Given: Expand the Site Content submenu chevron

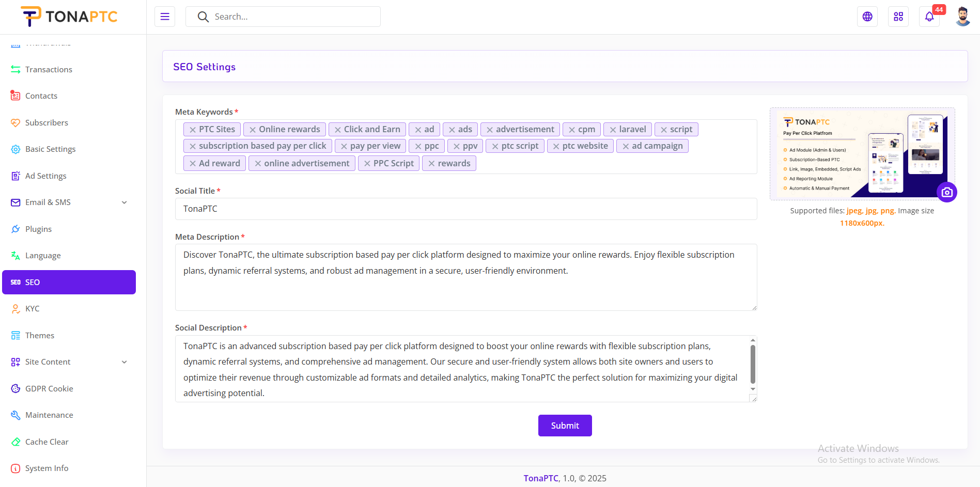Looking at the screenshot, I should point(125,362).
